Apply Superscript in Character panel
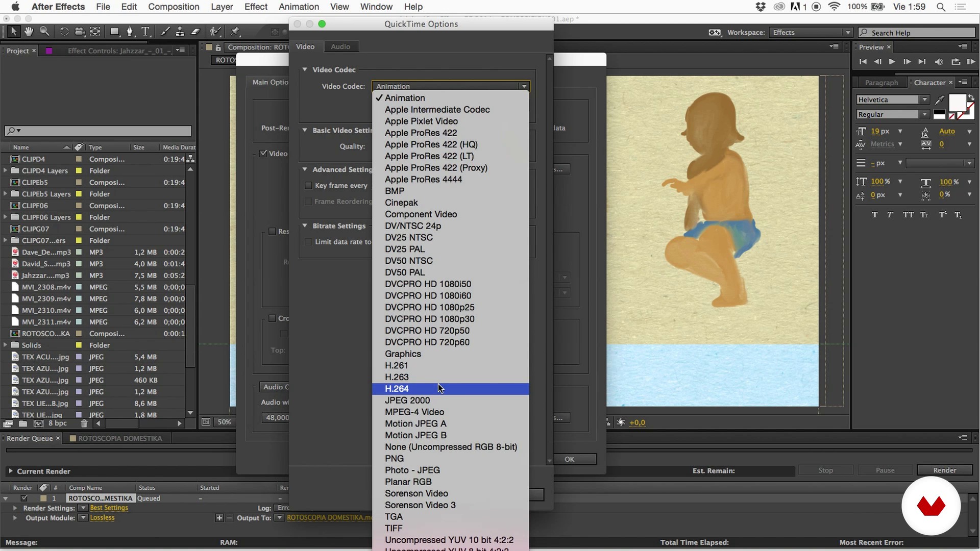This screenshot has height=551, width=980. (942, 215)
